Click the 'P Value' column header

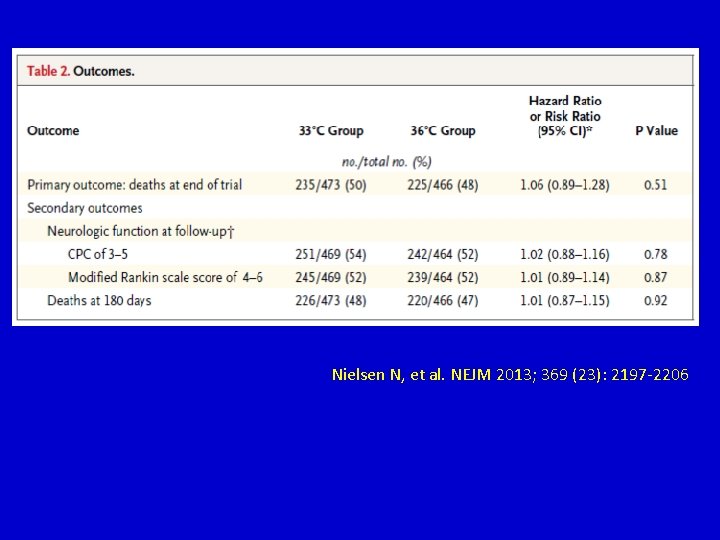point(657,130)
